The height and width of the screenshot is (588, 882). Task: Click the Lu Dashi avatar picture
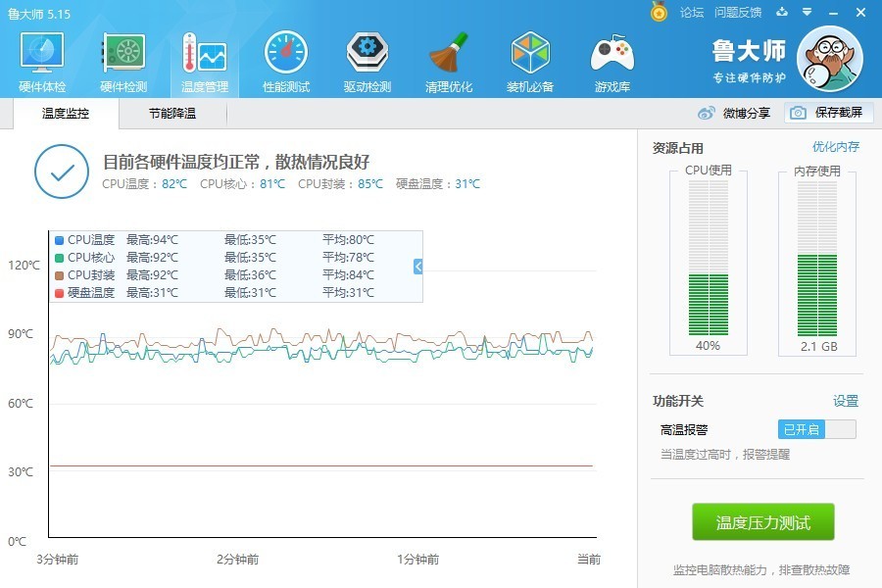(x=829, y=59)
